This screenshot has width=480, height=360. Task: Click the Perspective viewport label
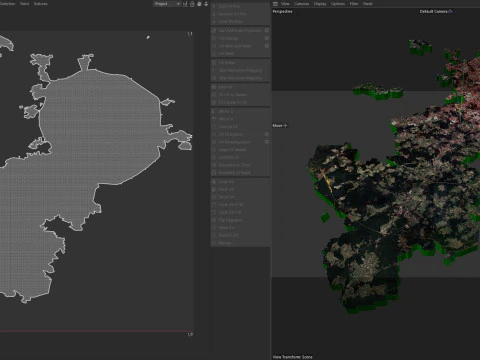point(282,11)
